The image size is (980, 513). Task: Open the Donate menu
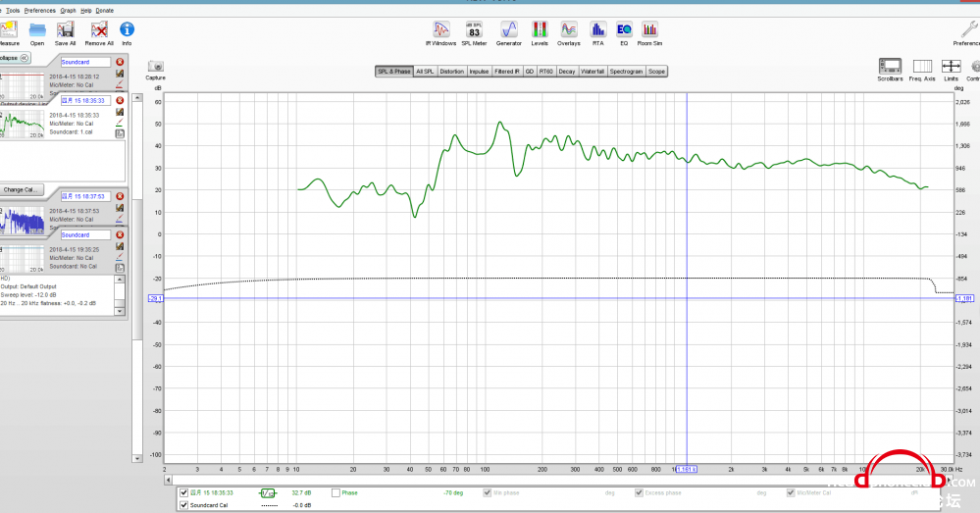[105, 11]
